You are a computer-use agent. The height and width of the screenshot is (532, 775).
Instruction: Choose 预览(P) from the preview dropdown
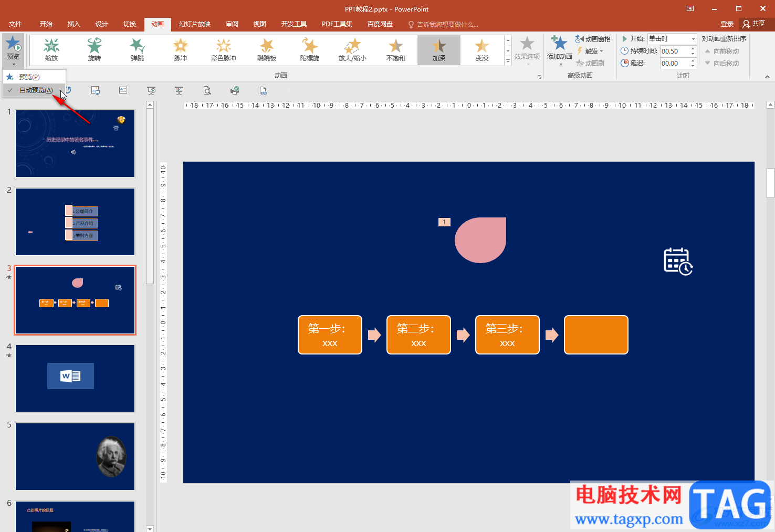point(34,77)
